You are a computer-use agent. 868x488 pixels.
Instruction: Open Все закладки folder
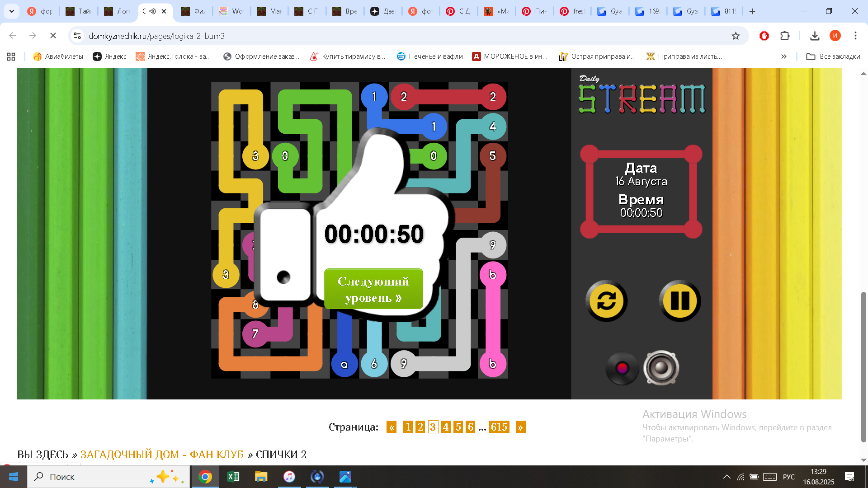[833, 56]
